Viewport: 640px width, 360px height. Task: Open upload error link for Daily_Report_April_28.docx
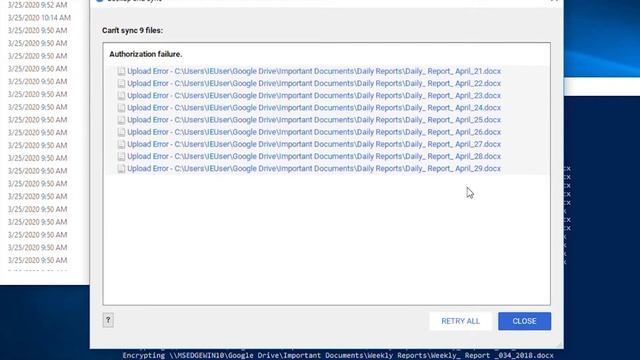click(313, 156)
